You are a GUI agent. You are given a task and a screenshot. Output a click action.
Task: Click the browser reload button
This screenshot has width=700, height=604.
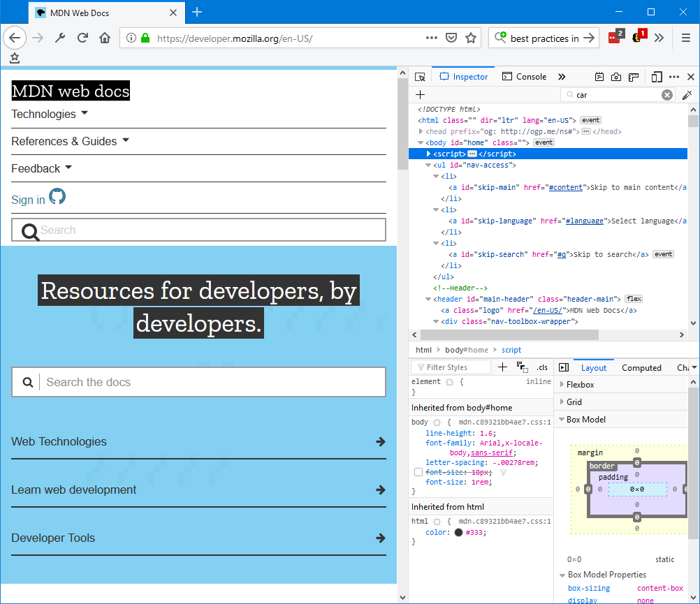coord(82,38)
